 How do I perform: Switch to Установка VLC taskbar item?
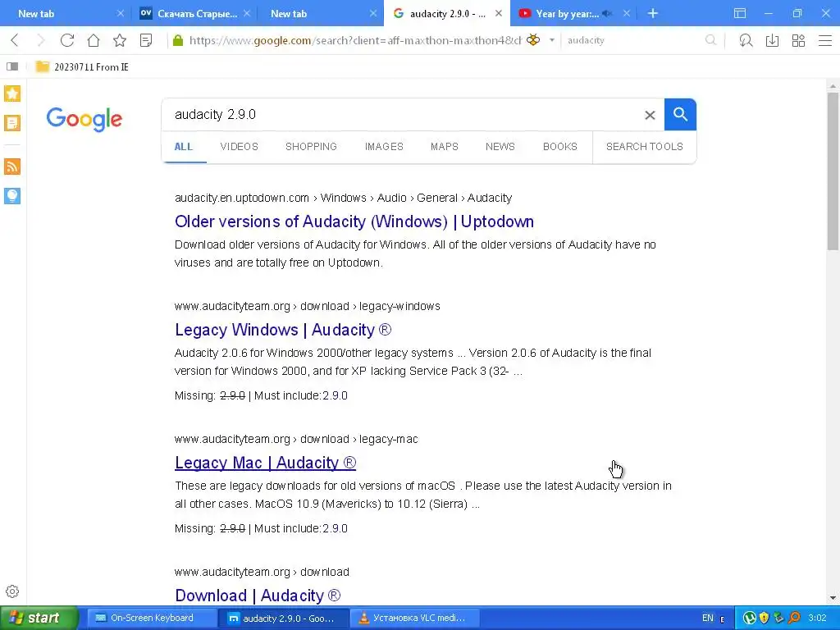[413, 618]
